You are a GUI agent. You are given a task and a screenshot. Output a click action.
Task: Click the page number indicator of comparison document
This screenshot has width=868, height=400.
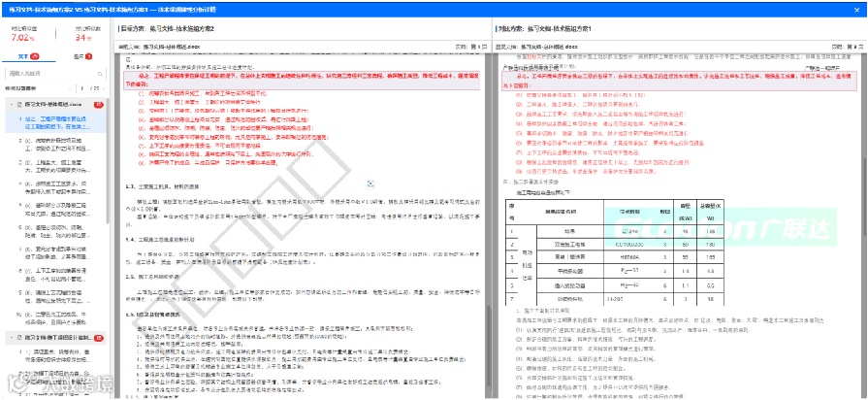click(848, 48)
